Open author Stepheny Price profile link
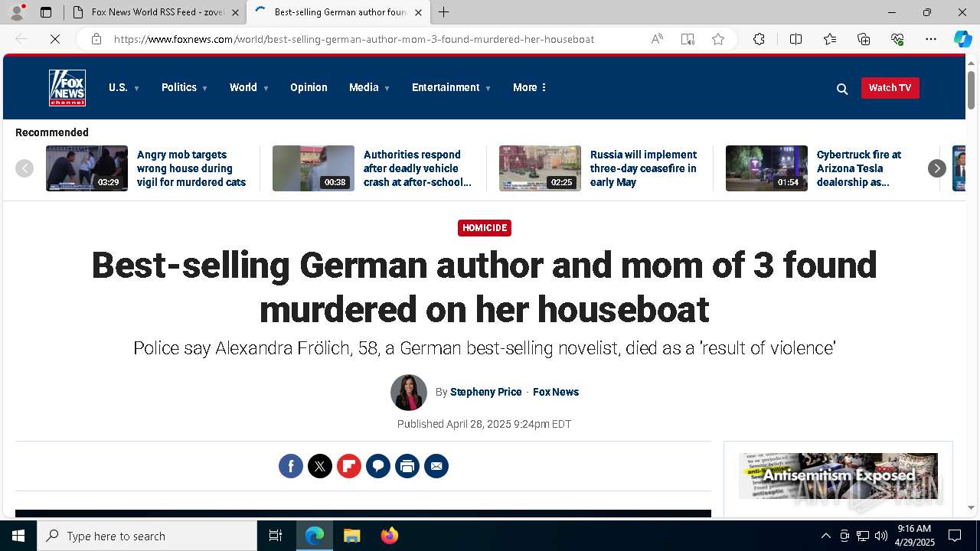Viewport: 980px width, 551px height. point(485,392)
